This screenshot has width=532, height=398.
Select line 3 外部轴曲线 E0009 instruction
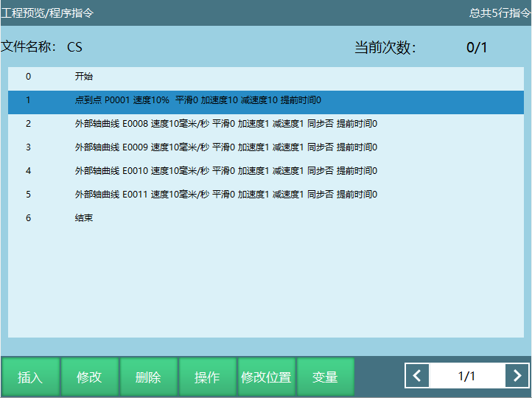[265, 147]
